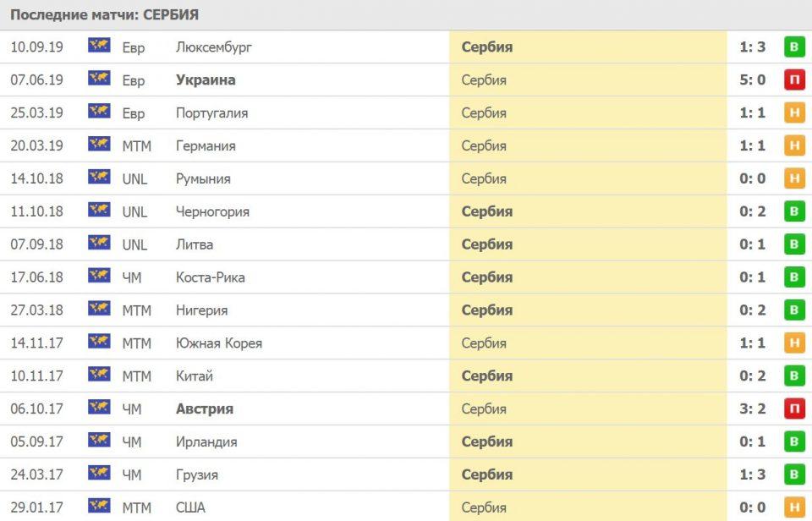The width and height of the screenshot is (812, 521).
Task: Click the red П badge for Австрия match
Action: click(x=793, y=409)
